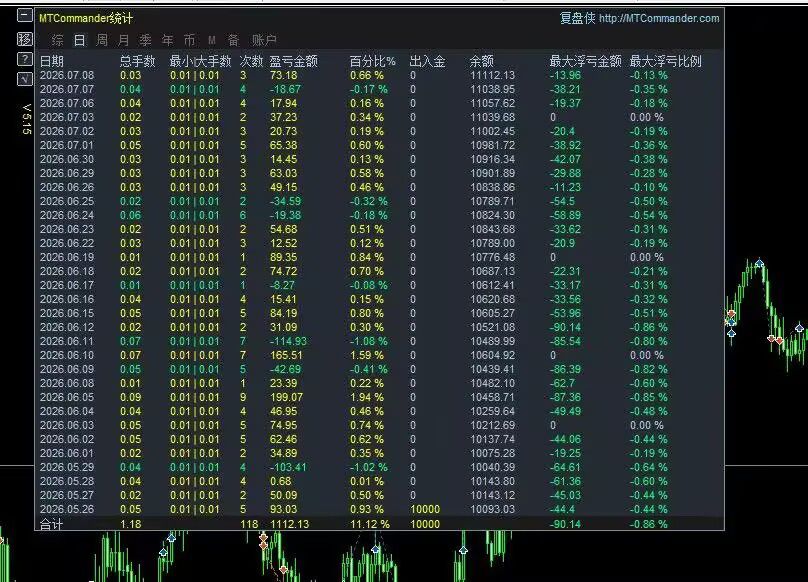Click the 移 move-panel icon
The width and height of the screenshot is (808, 582).
pos(24,39)
